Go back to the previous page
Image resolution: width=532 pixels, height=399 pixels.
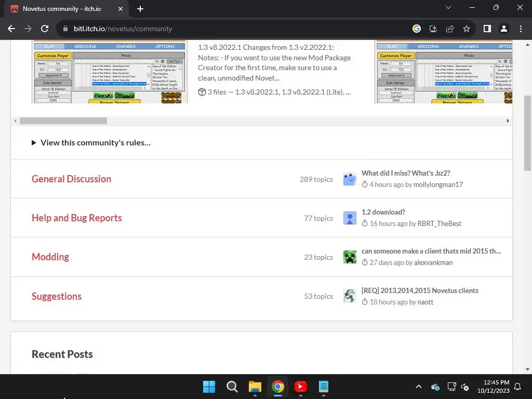pos(11,29)
